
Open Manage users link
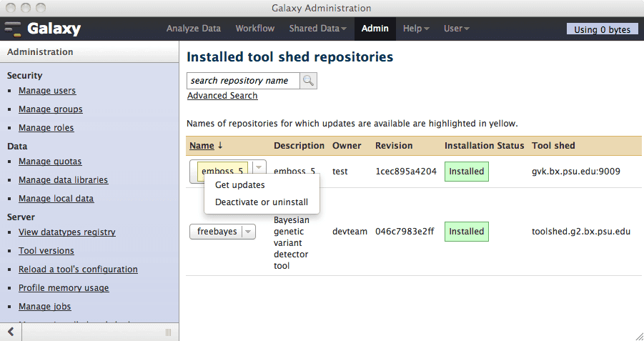point(47,91)
